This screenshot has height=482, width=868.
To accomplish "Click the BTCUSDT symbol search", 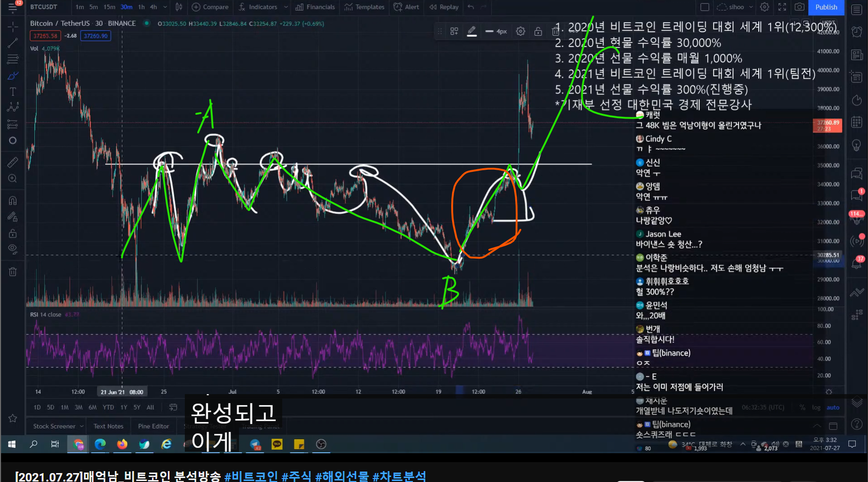I will pos(44,7).
